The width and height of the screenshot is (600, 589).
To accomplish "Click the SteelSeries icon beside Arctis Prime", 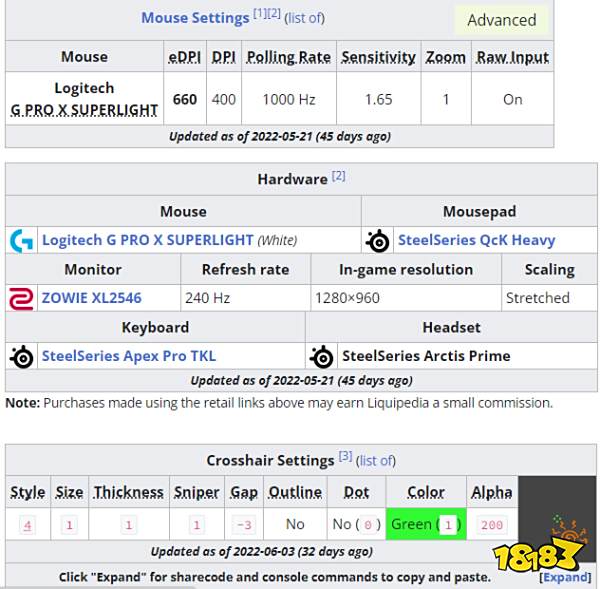I will [x=321, y=356].
